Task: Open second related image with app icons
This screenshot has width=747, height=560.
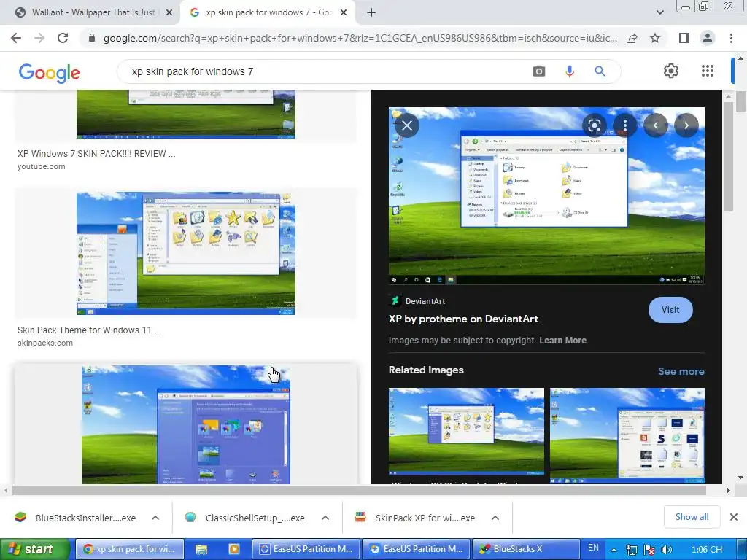Action: tap(627, 435)
